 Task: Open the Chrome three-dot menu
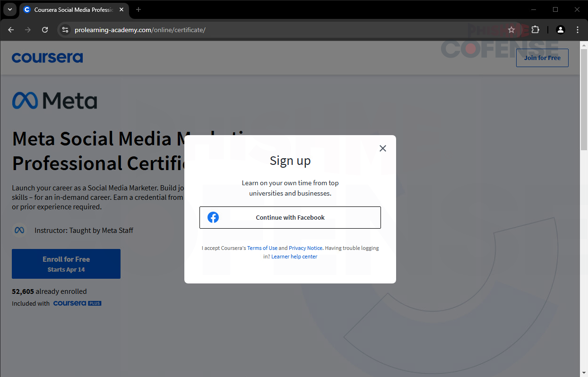578,30
